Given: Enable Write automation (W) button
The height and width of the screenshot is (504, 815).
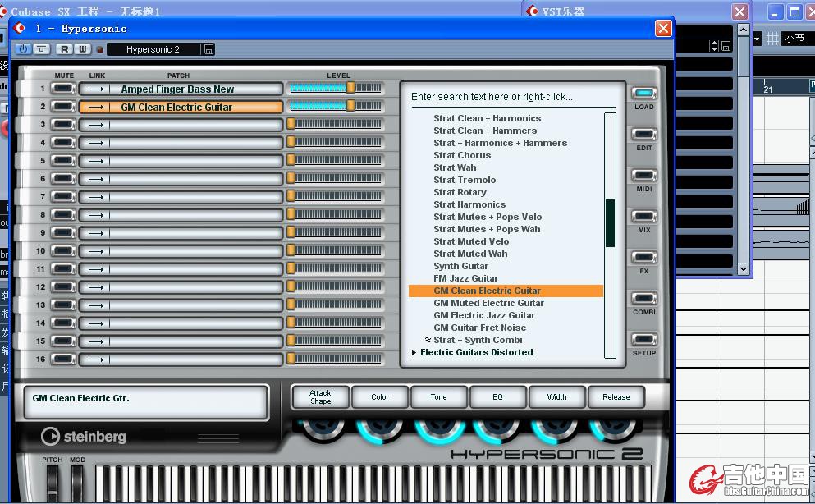Looking at the screenshot, I should click(x=83, y=49).
